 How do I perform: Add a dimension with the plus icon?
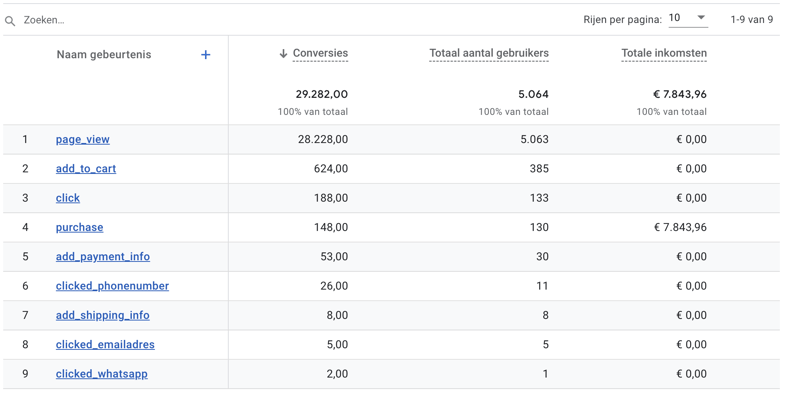[x=205, y=55]
